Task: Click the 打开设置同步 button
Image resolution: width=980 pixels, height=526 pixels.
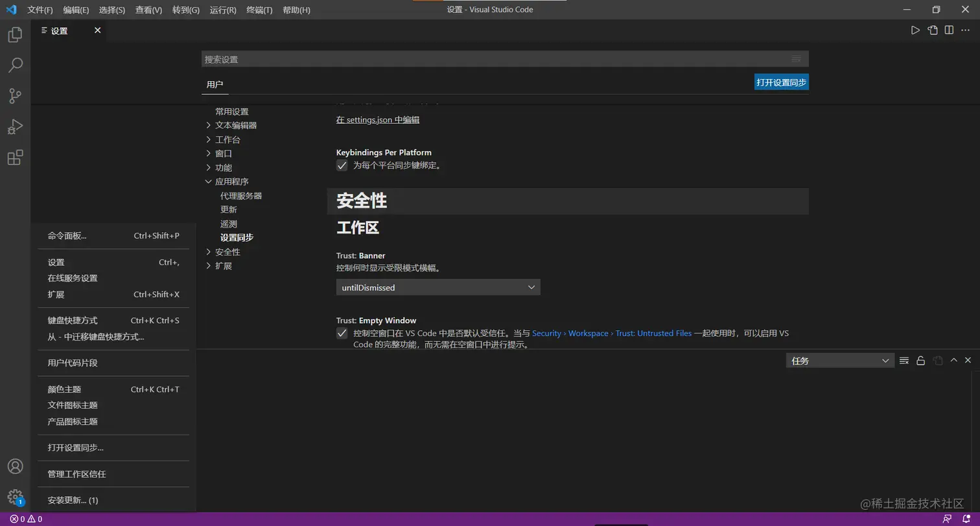Action: pyautogui.click(x=782, y=82)
